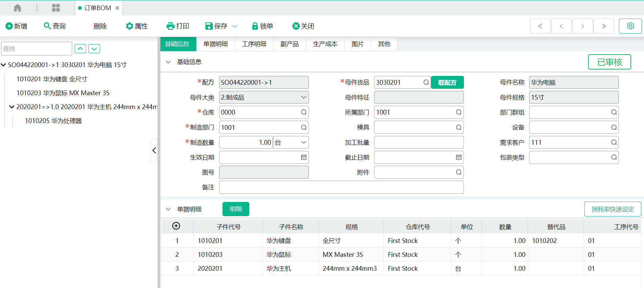Collapse the 基础信息 section
644x288 pixels.
168,62
